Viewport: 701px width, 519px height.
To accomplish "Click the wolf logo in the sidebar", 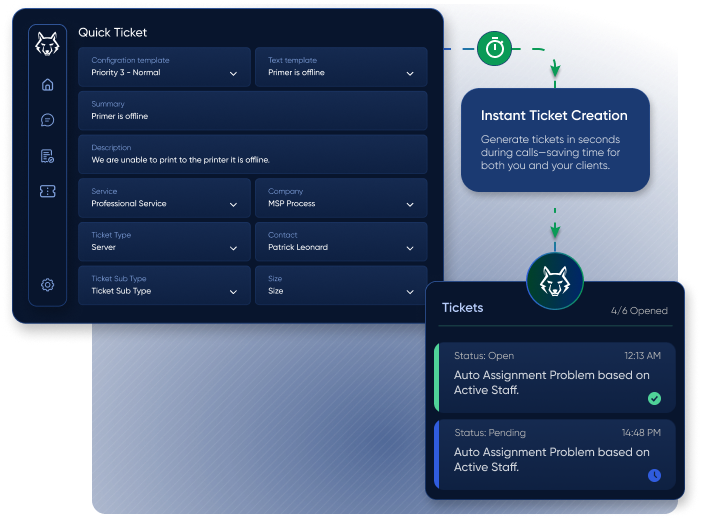I will pos(47,43).
